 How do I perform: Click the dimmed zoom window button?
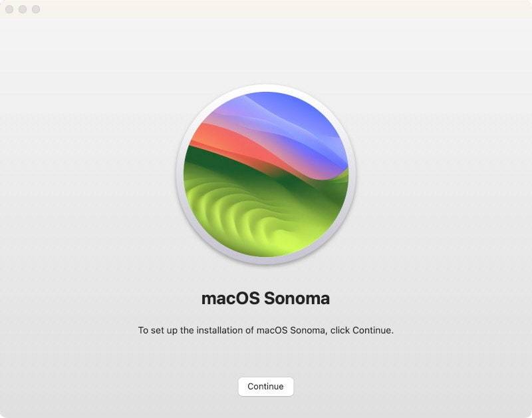coord(36,9)
